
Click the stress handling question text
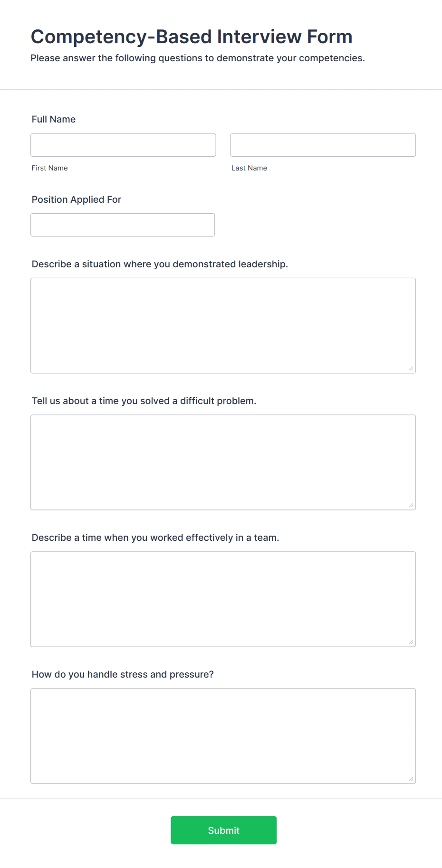[123, 674]
